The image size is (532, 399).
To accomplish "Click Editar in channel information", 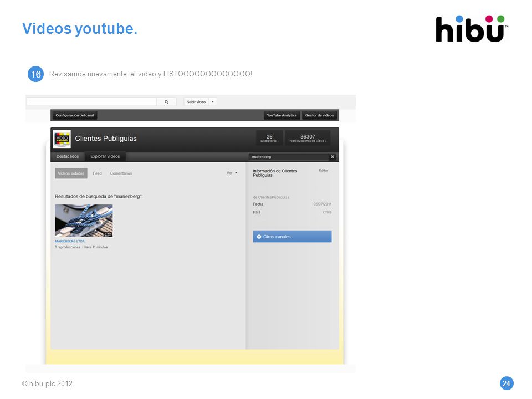I will [x=323, y=170].
